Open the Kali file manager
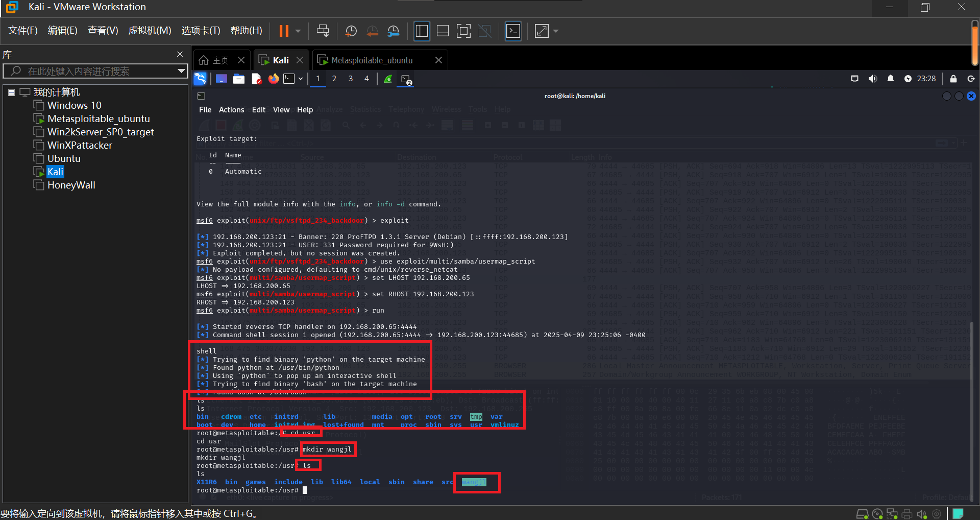Image resolution: width=980 pixels, height=520 pixels. (x=239, y=79)
